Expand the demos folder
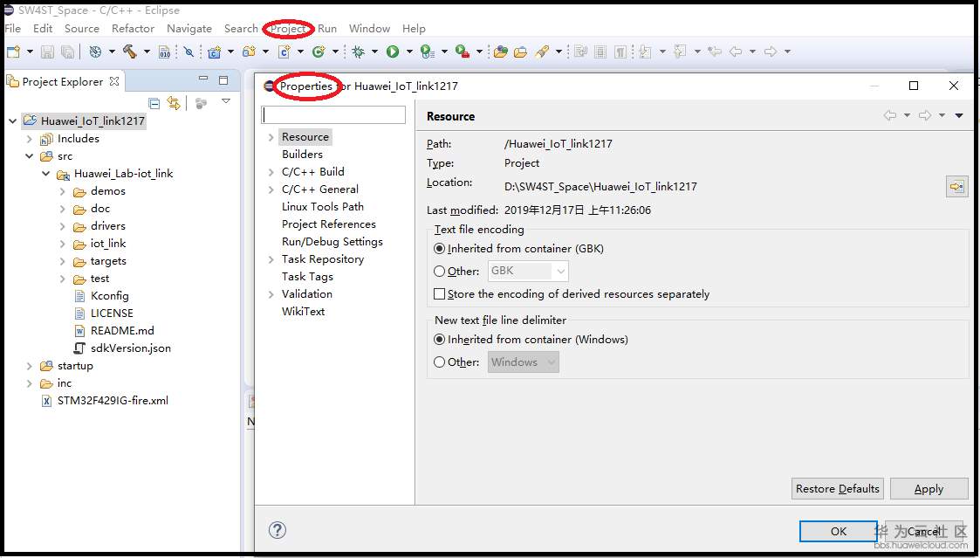The width and height of the screenshot is (980, 558). click(63, 191)
